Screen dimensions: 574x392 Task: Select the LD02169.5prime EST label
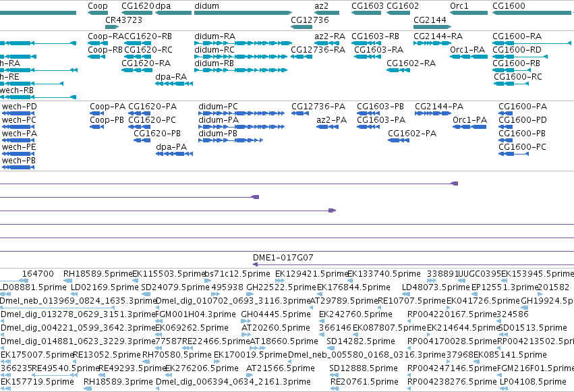pos(105,287)
